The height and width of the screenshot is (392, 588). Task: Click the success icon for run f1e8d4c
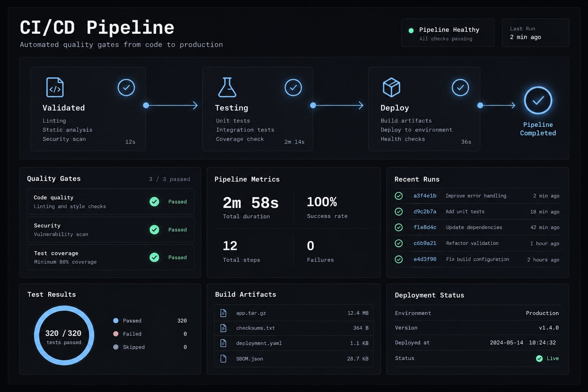click(x=399, y=227)
